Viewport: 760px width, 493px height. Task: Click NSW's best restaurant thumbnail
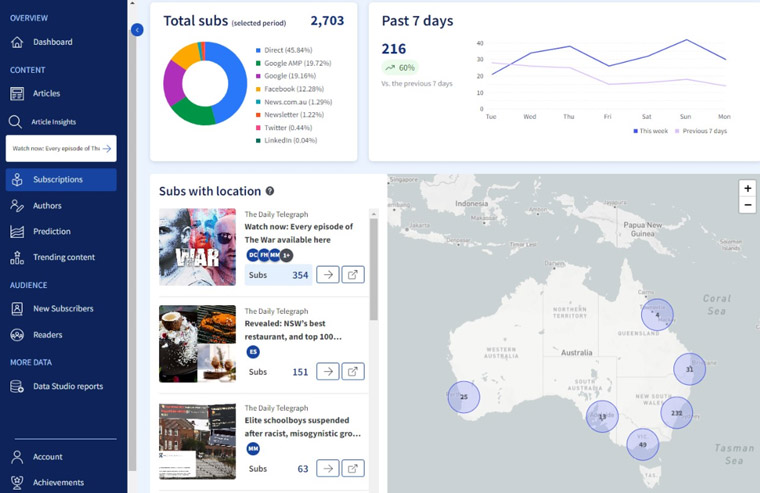197,344
